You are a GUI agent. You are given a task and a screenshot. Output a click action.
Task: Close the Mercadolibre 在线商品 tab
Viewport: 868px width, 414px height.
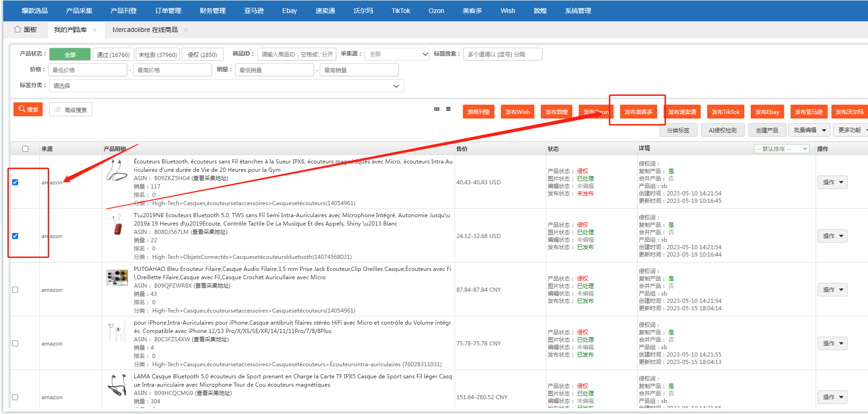[186, 30]
